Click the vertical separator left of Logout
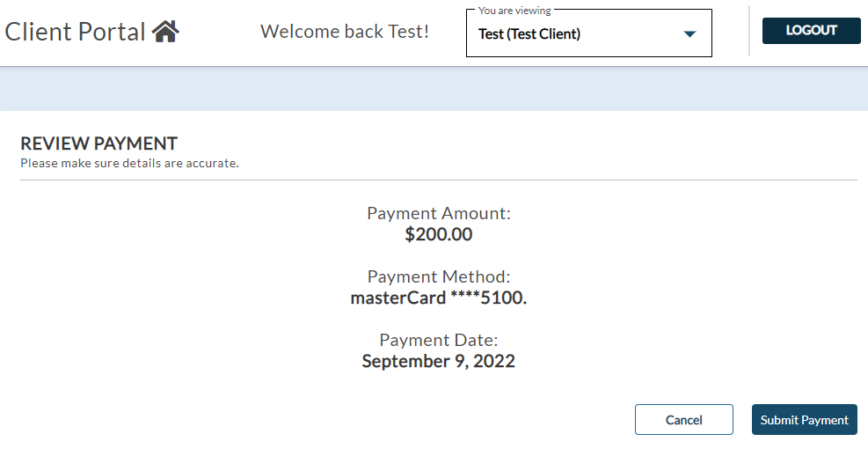The width and height of the screenshot is (868, 449). point(748,32)
